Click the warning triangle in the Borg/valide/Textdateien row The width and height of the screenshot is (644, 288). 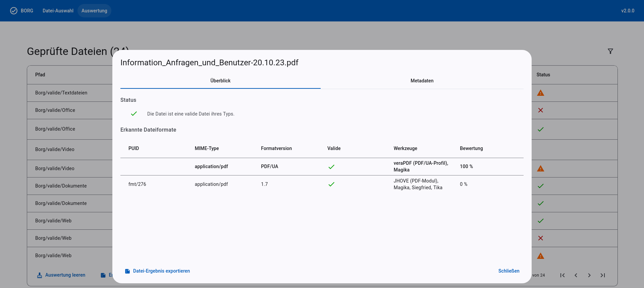541,93
